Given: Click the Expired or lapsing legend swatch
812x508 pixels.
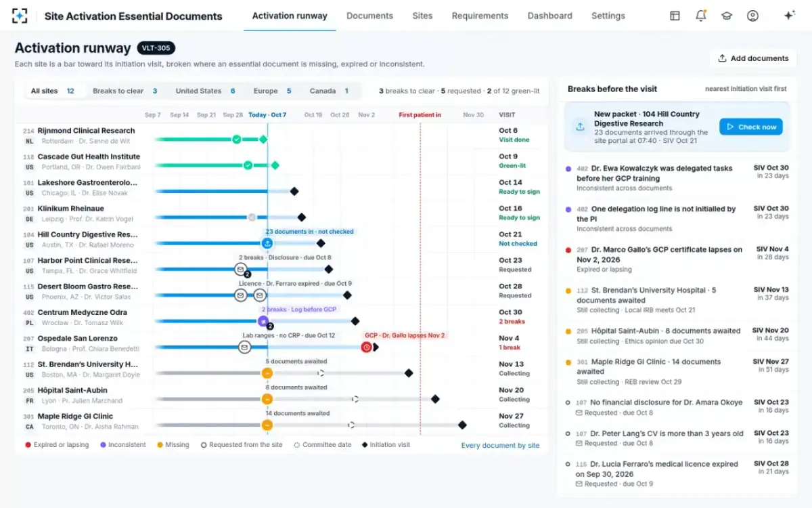Looking at the screenshot, I should pos(28,445).
